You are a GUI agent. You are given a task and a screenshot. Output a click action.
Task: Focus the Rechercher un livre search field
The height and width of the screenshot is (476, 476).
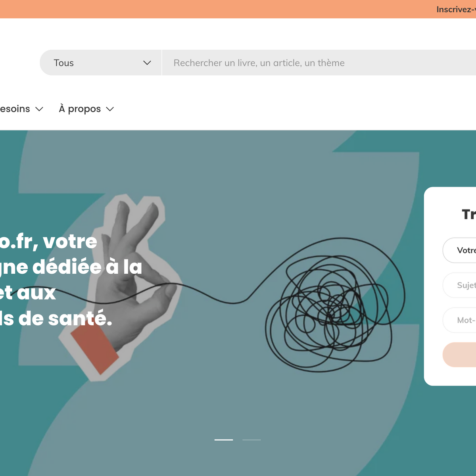coord(319,63)
